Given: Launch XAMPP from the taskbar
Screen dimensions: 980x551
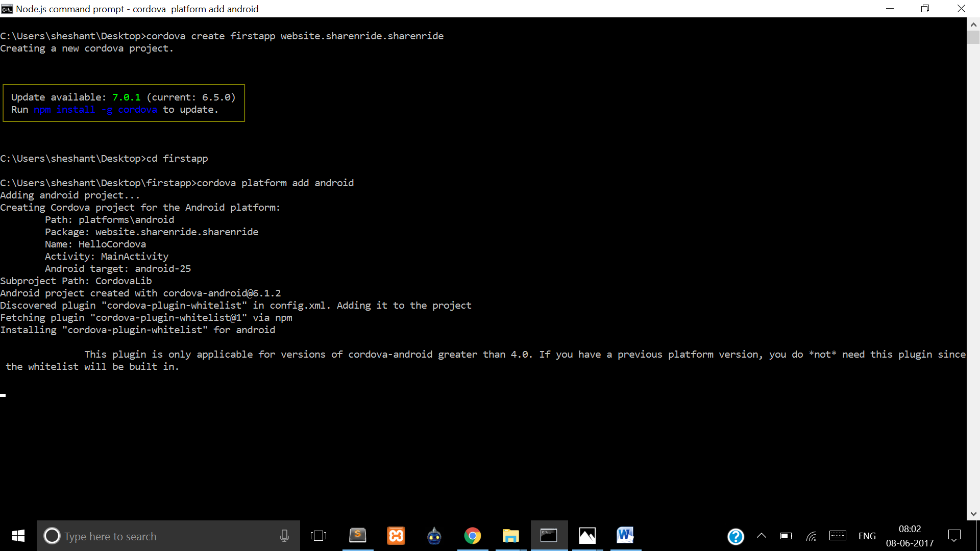Looking at the screenshot, I should (x=396, y=536).
